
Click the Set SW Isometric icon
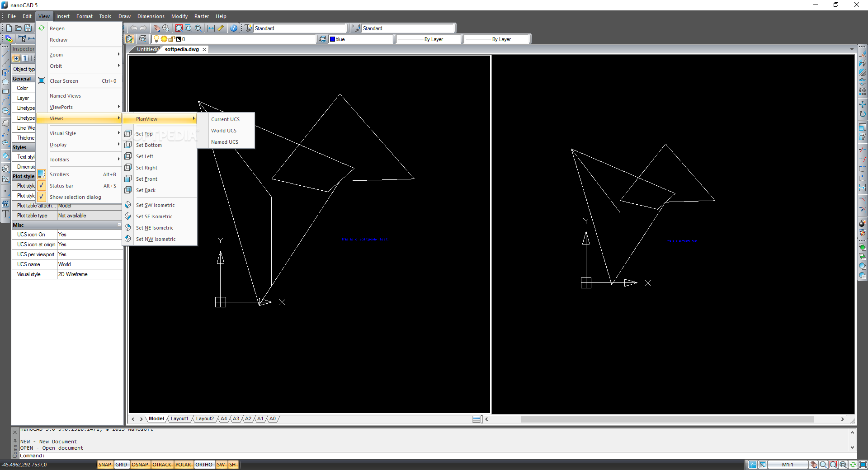tap(128, 205)
